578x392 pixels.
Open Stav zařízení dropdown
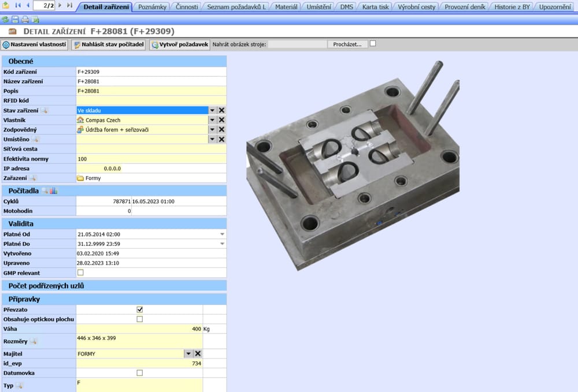[x=212, y=110]
